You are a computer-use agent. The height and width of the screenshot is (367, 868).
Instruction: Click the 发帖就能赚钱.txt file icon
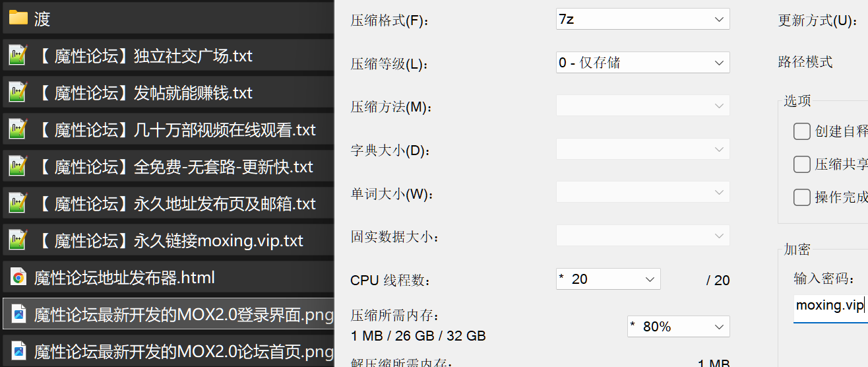pos(18,92)
